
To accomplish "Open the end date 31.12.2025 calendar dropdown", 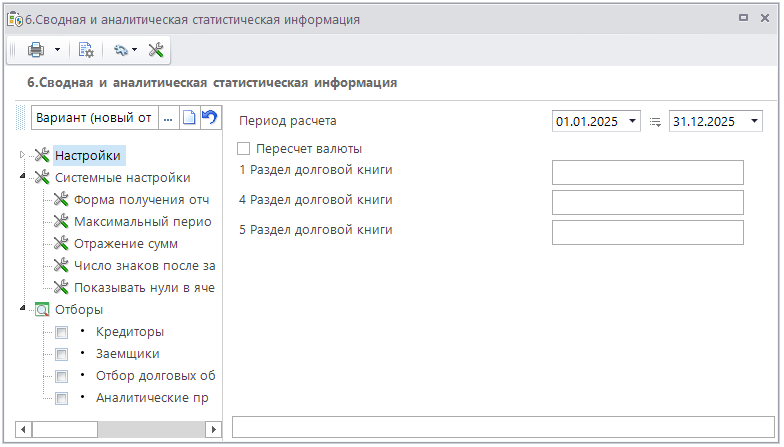I will pos(753,121).
